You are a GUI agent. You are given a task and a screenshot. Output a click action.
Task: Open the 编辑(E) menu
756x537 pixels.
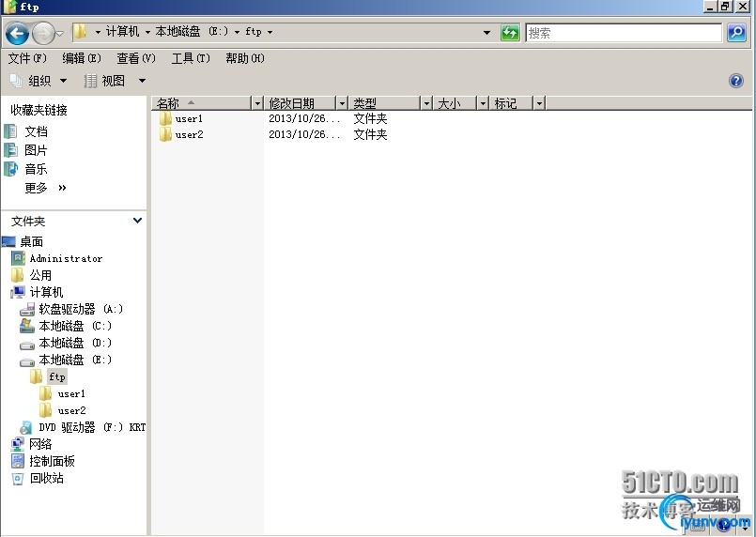click(x=82, y=58)
